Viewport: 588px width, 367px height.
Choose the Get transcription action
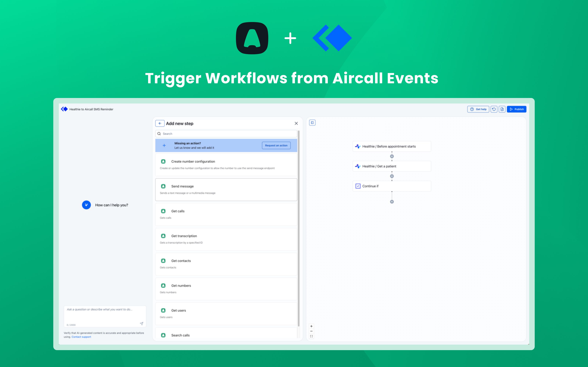pos(226,239)
